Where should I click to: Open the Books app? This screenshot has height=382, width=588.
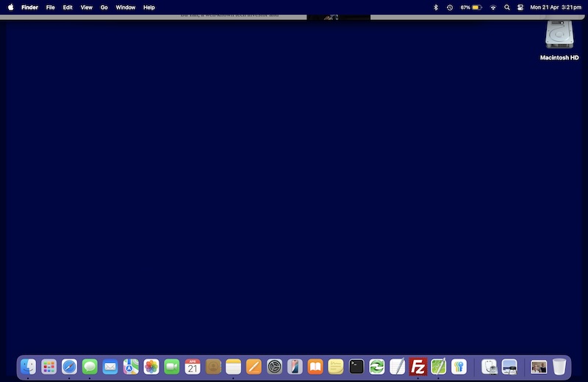coord(315,366)
